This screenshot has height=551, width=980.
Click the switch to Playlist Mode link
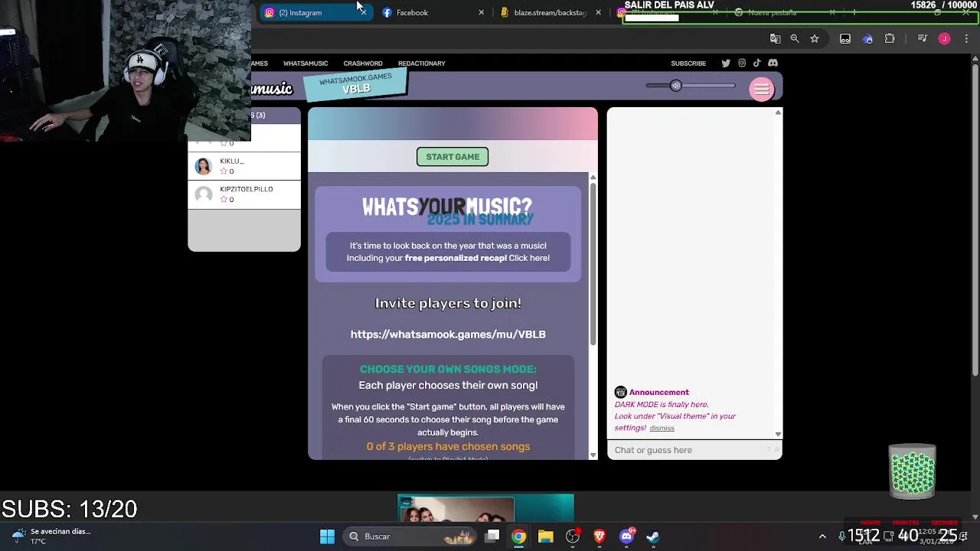click(448, 458)
